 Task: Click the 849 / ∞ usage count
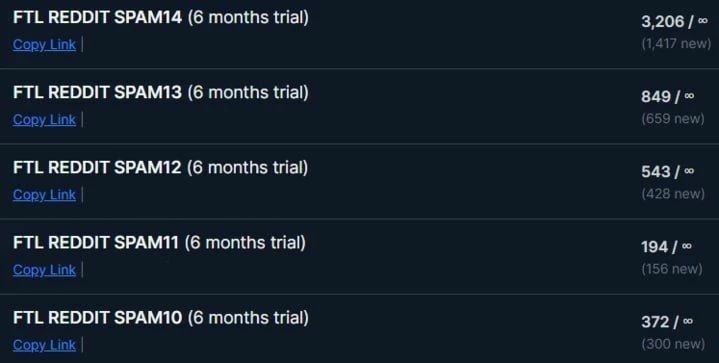pos(668,96)
